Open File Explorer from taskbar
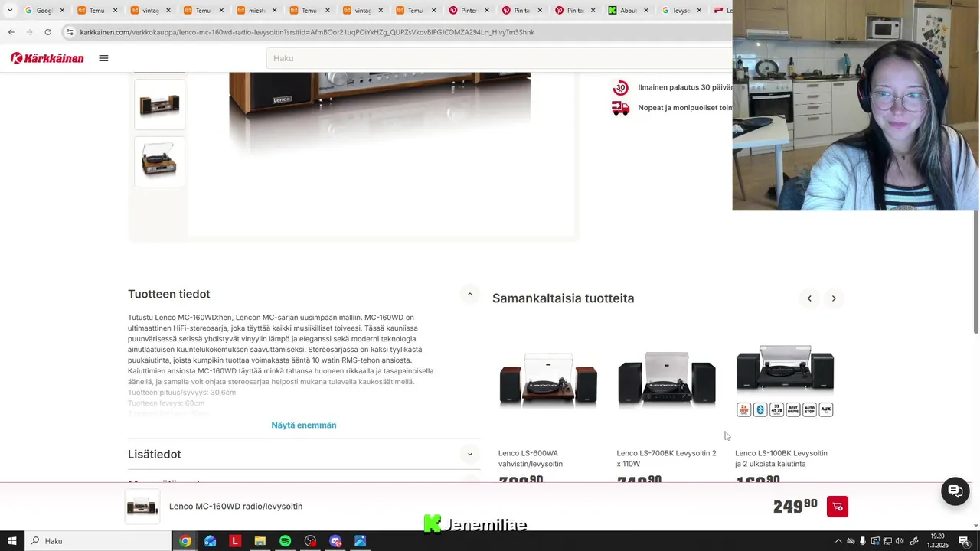 pos(260,541)
